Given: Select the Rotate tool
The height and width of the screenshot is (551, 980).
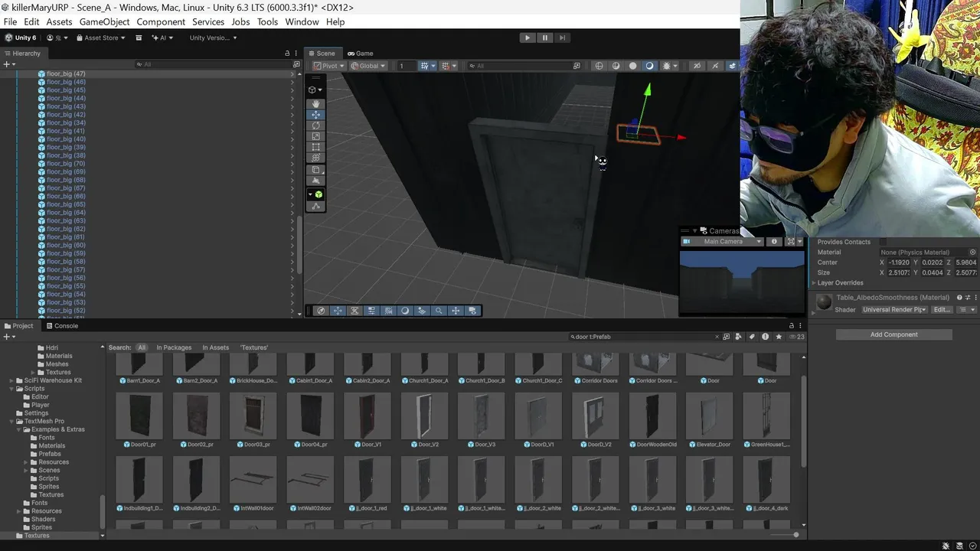Looking at the screenshot, I should coord(316,126).
